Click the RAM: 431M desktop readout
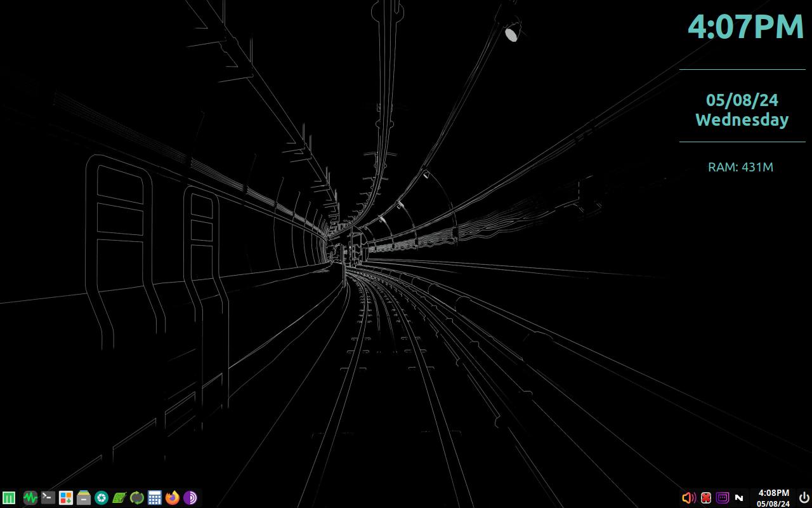812x508 pixels. click(740, 167)
